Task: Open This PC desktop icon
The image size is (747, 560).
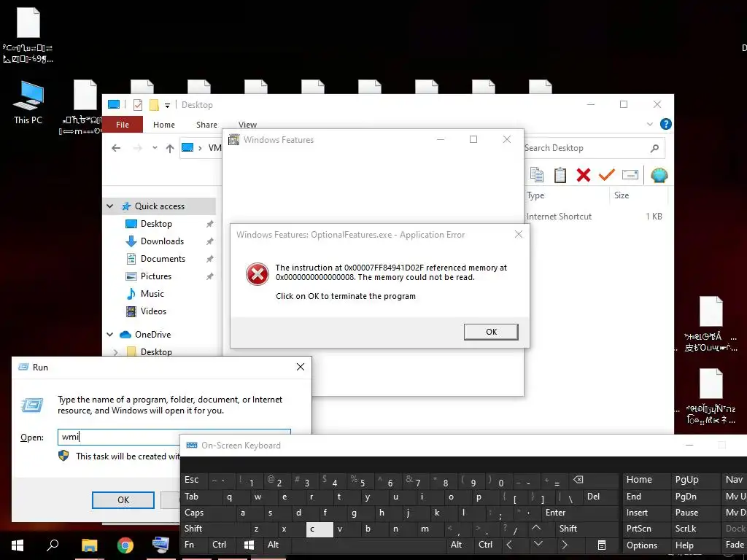Action: [x=28, y=102]
